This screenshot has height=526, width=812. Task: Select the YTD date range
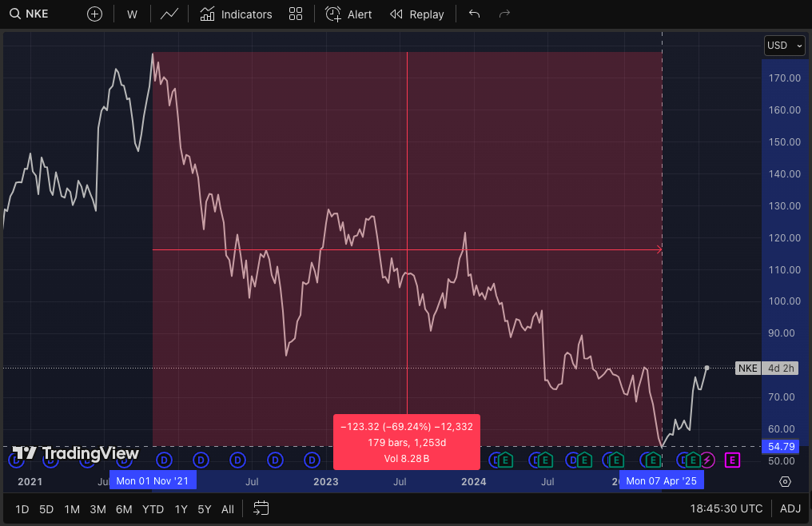153,509
